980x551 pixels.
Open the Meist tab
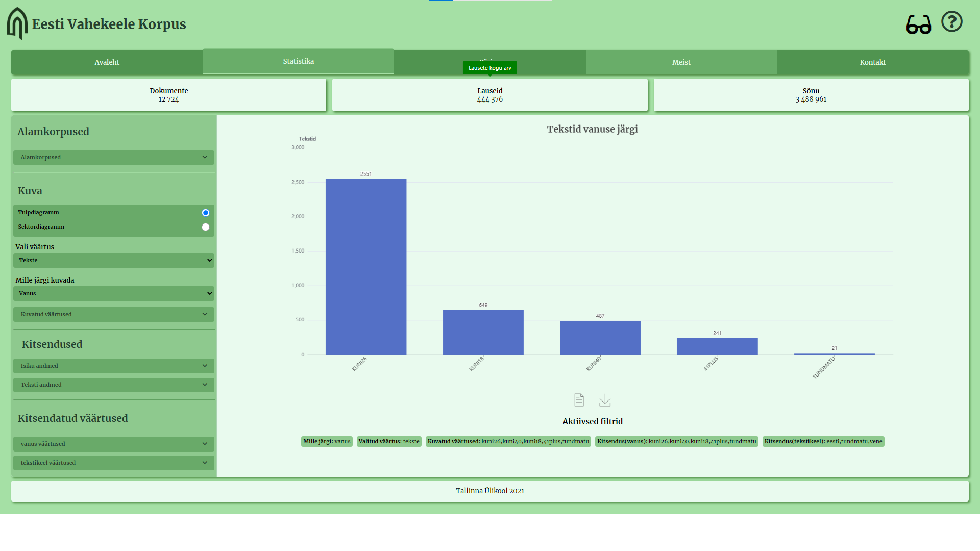point(681,62)
